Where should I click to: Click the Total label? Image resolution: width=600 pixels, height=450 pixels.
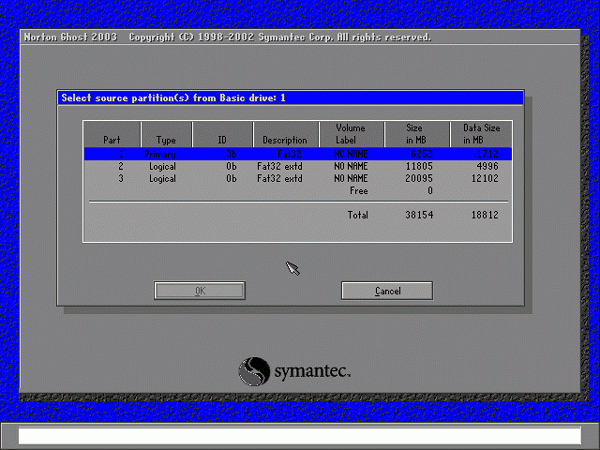click(x=358, y=215)
